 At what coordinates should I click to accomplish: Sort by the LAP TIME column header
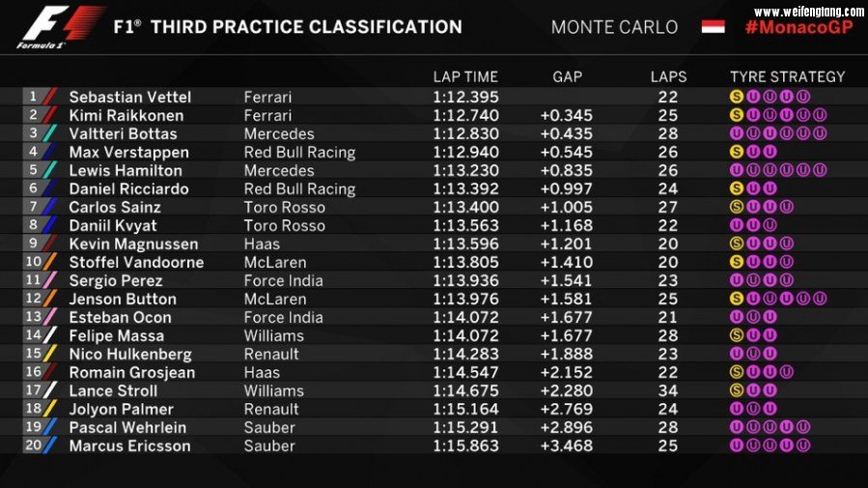pos(465,76)
